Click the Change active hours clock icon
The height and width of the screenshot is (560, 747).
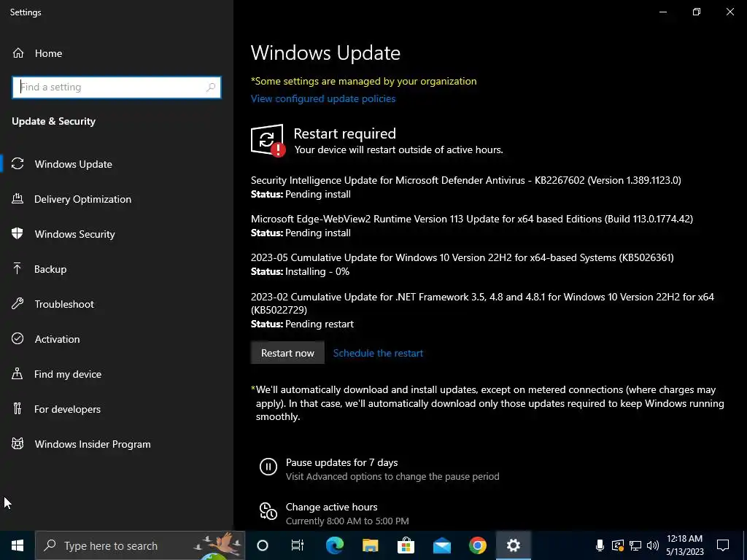click(x=268, y=511)
